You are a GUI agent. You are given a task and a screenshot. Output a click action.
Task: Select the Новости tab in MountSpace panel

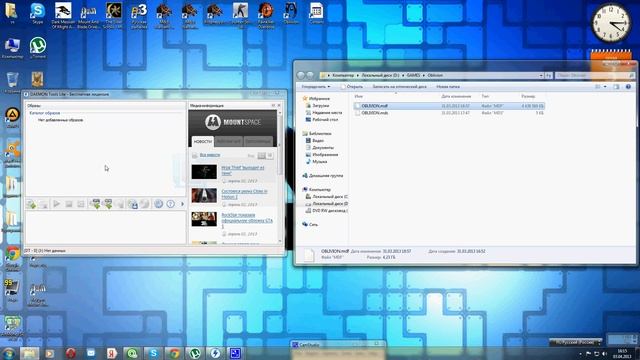click(202, 141)
